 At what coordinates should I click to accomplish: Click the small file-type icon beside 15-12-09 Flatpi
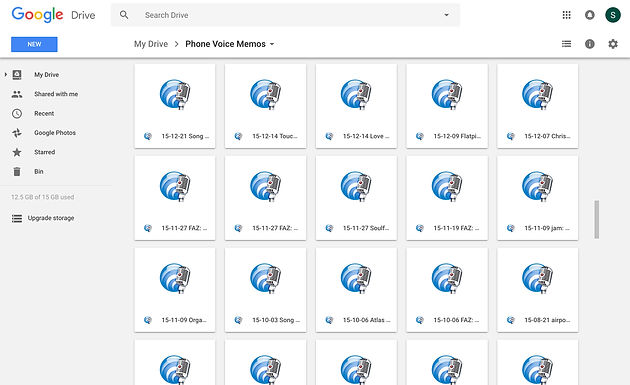(x=420, y=136)
